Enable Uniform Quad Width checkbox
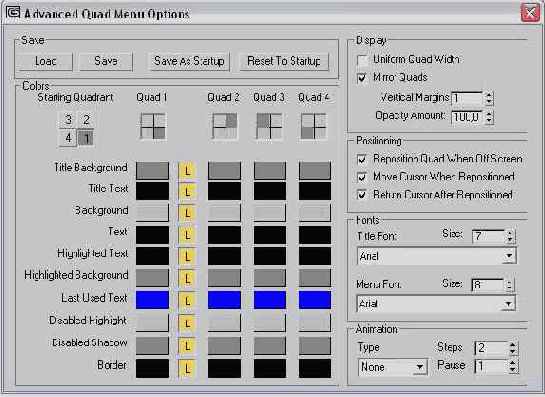Screen dimensions: 545x397 [362, 60]
